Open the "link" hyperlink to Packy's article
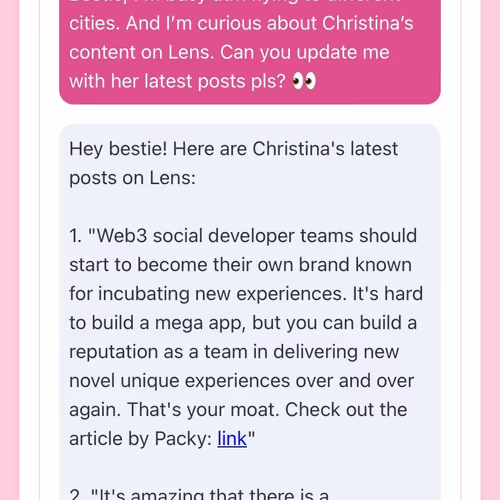Viewport: 500px width, 500px height. 232,438
